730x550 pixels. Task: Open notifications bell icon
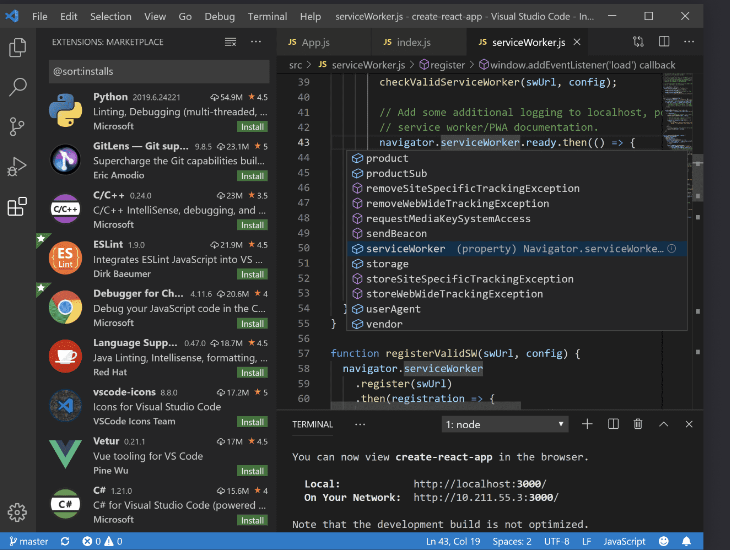pos(687,541)
